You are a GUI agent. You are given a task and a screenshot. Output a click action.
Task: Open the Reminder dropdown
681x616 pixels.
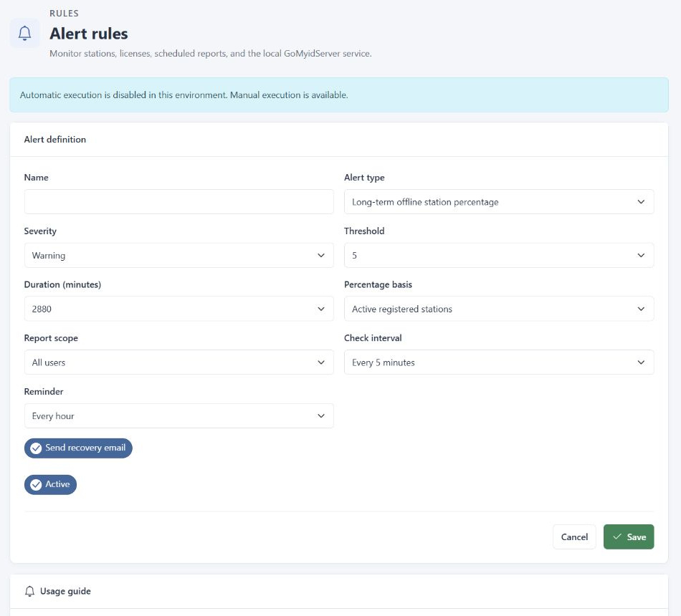(179, 416)
